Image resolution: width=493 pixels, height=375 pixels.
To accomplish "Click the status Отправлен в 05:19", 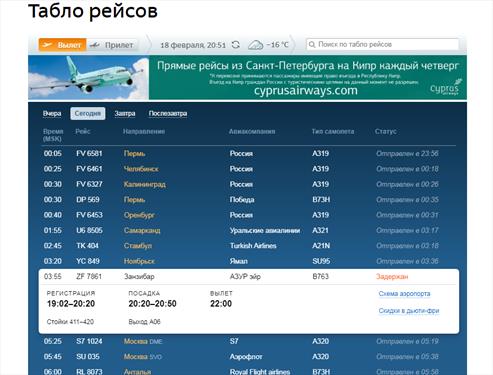I will pos(407,341).
